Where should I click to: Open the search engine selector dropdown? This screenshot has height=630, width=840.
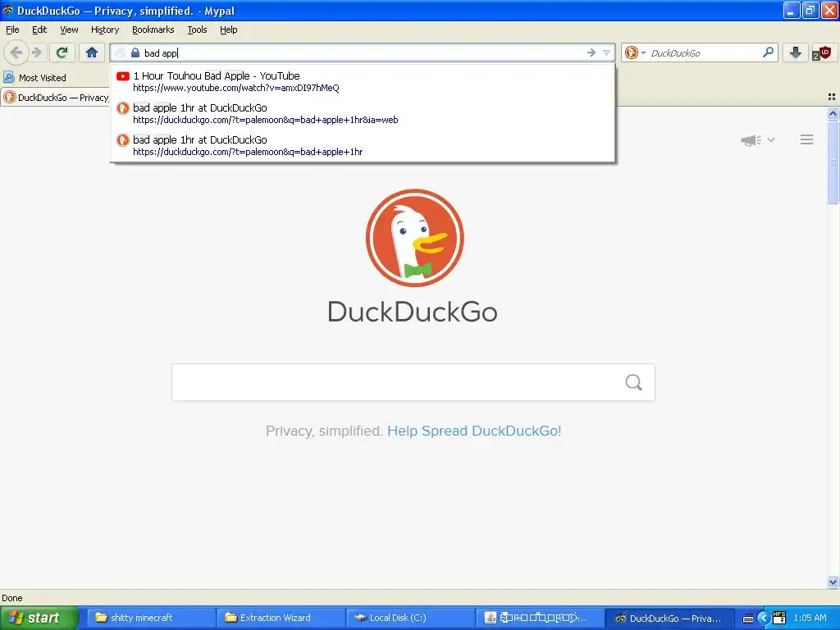[636, 52]
